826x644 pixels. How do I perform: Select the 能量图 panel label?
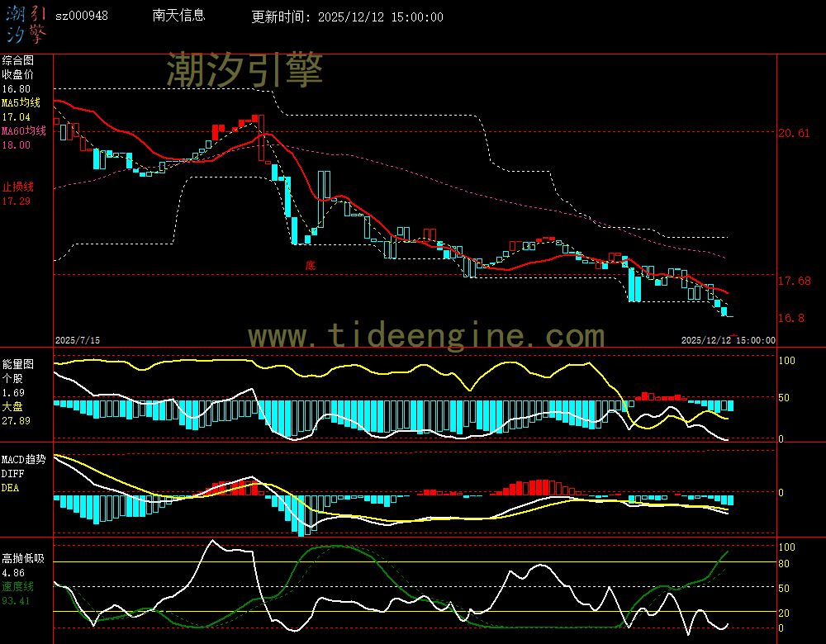coord(18,363)
